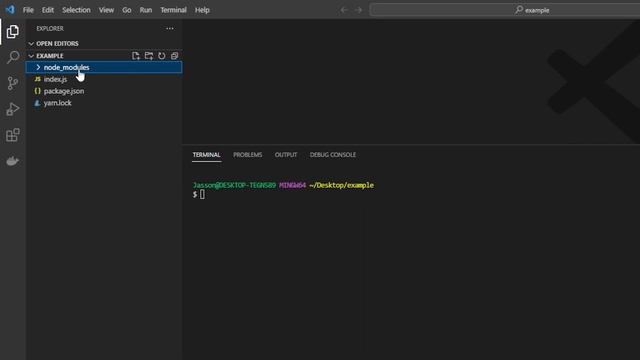Open the Extensions view
640x360 pixels.
coord(13,135)
